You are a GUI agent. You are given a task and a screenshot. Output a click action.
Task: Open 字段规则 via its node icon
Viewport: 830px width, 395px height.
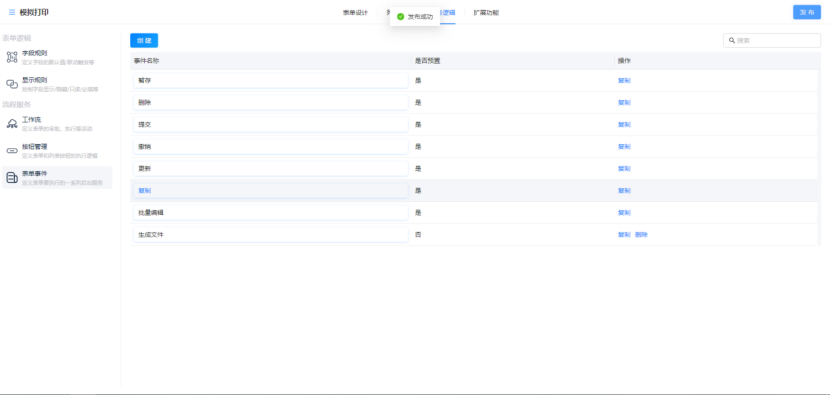click(x=12, y=57)
